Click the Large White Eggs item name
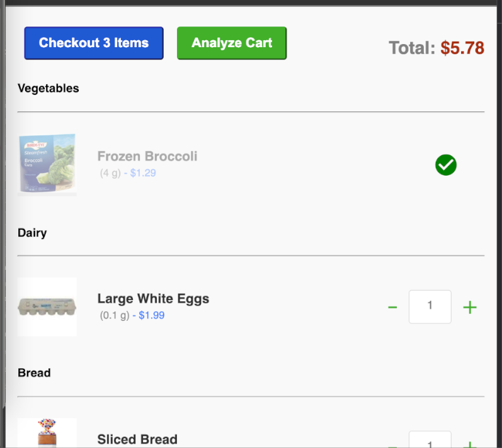The width and height of the screenshot is (502, 448). [x=153, y=299]
